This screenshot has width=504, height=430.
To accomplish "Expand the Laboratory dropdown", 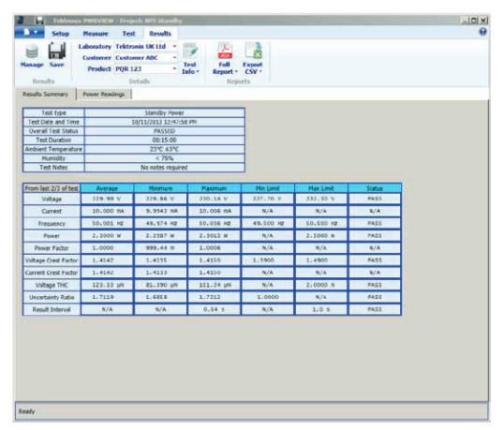I will tap(174, 46).
